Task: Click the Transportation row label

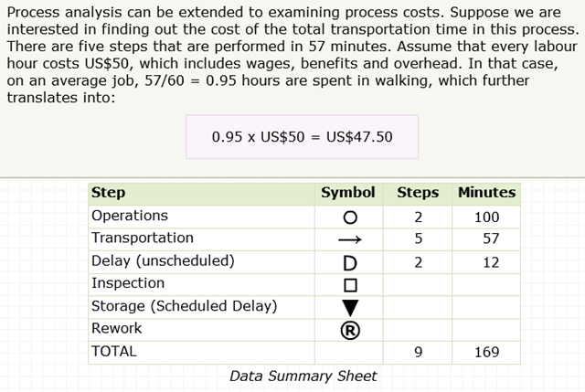Action: pos(143,238)
